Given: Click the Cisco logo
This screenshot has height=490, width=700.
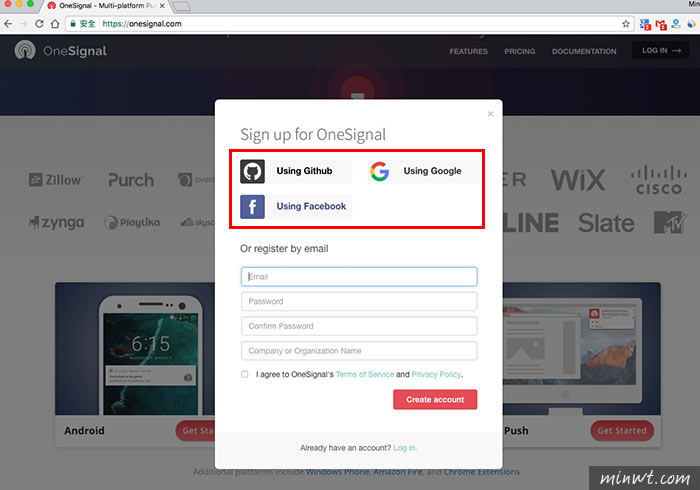Looking at the screenshot, I should point(658,180).
